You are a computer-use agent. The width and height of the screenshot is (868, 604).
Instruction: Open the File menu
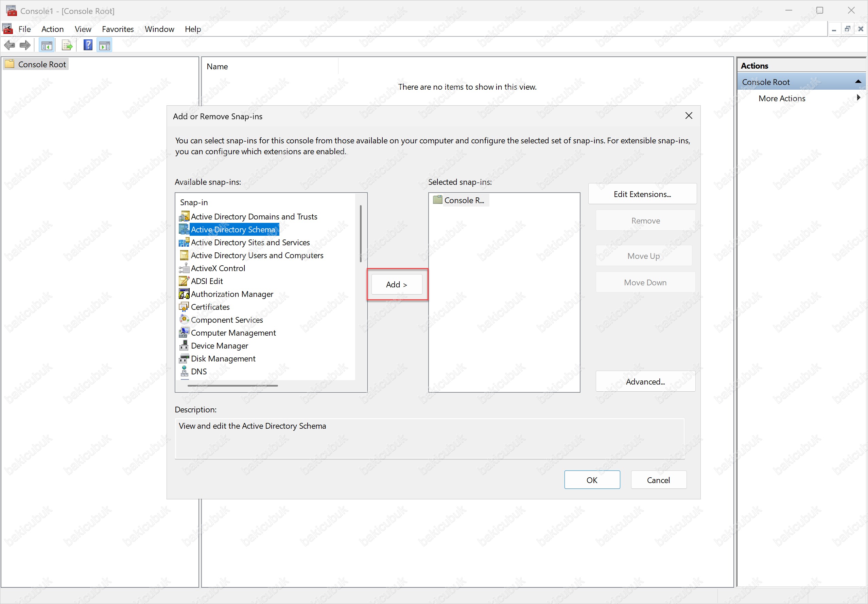pos(24,29)
